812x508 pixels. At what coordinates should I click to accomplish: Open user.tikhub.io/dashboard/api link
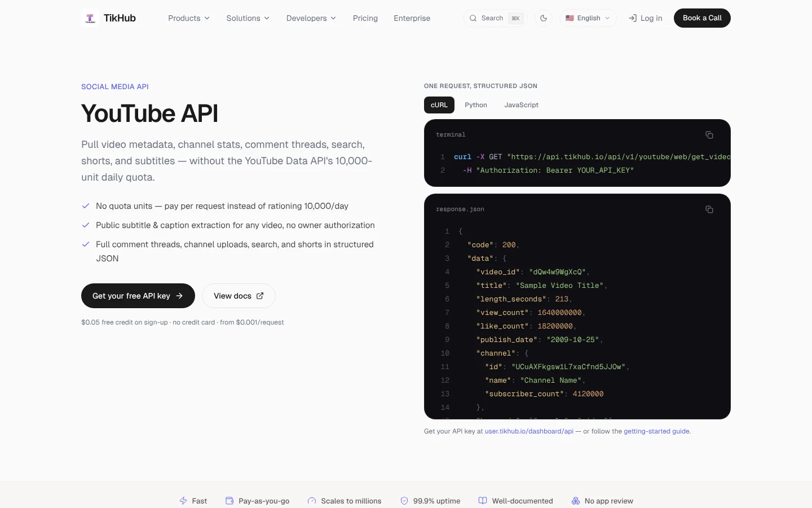point(529,431)
